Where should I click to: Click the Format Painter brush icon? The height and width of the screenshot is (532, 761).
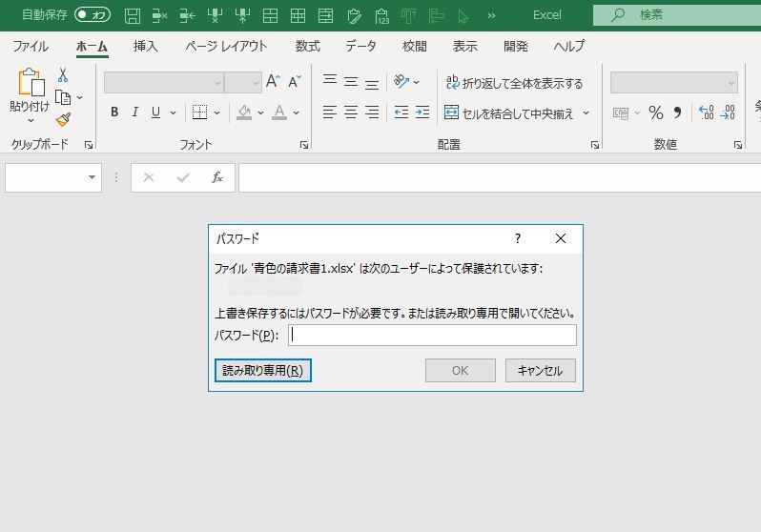pos(63,119)
